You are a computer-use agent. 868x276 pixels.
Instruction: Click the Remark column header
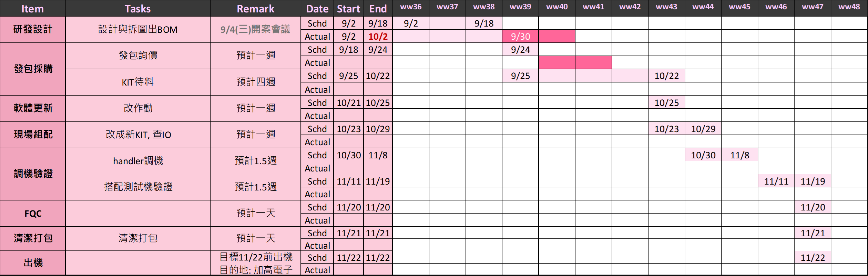click(255, 9)
